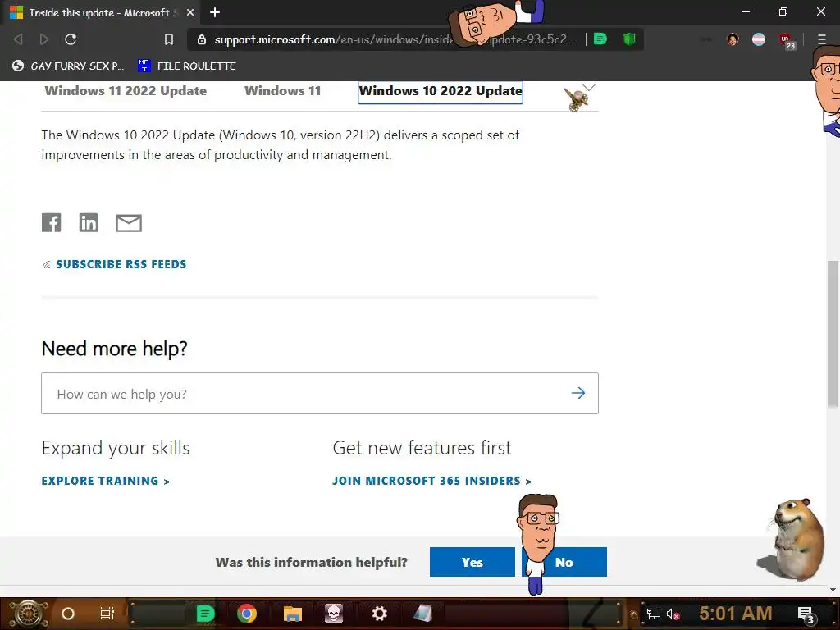
Task: Open the notepad-like app on taskbar
Action: click(x=422, y=614)
